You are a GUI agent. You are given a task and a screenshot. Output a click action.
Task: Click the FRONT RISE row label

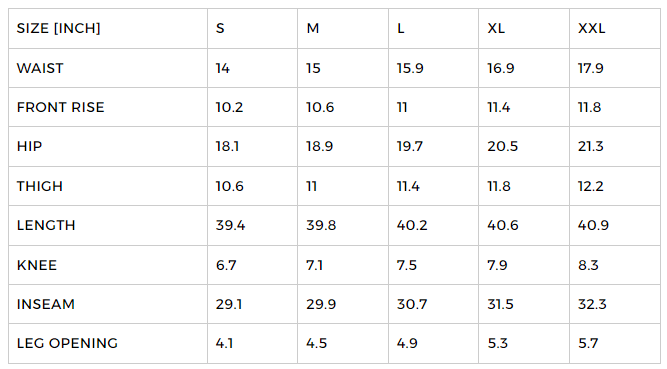[60, 107]
